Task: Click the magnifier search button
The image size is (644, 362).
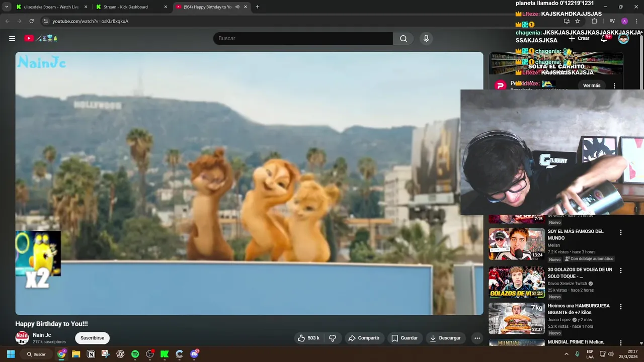Action: coord(404,38)
